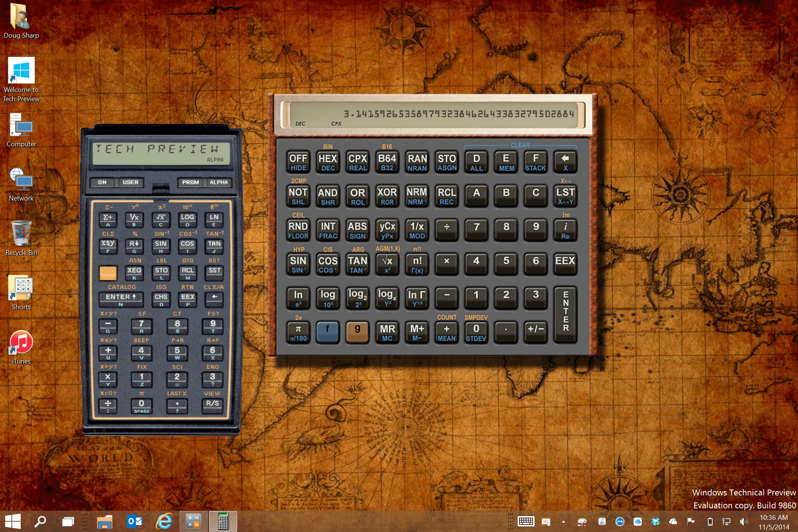798x532 pixels.
Task: Click the π key on large calculator
Action: click(298, 332)
